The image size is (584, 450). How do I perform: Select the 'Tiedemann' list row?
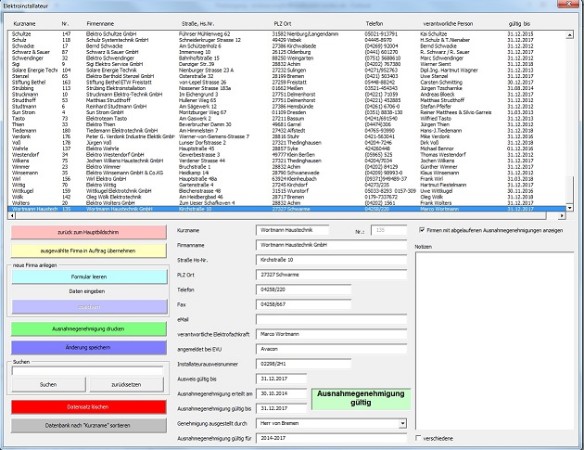tap(286, 130)
